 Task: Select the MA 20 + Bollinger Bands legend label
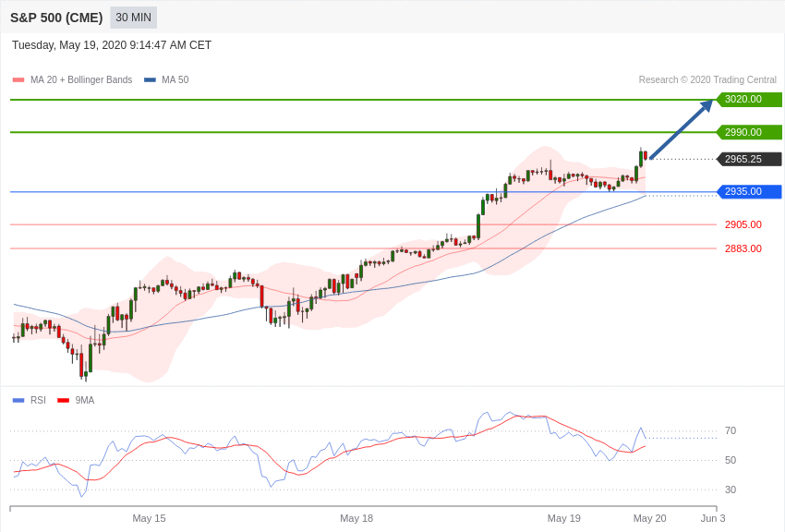pyautogui.click(x=81, y=80)
